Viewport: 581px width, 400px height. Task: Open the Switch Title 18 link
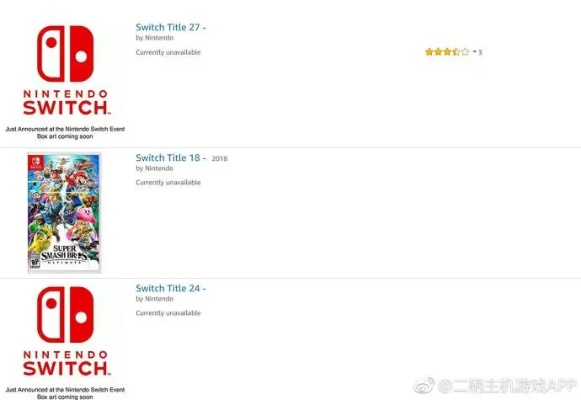click(x=170, y=157)
